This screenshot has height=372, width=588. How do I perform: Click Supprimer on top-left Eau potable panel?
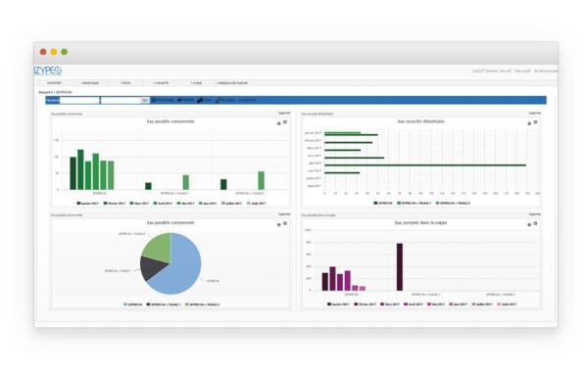click(x=284, y=113)
